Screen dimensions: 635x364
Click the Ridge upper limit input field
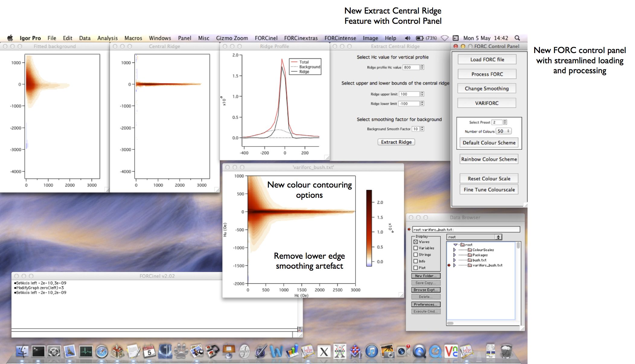click(409, 94)
